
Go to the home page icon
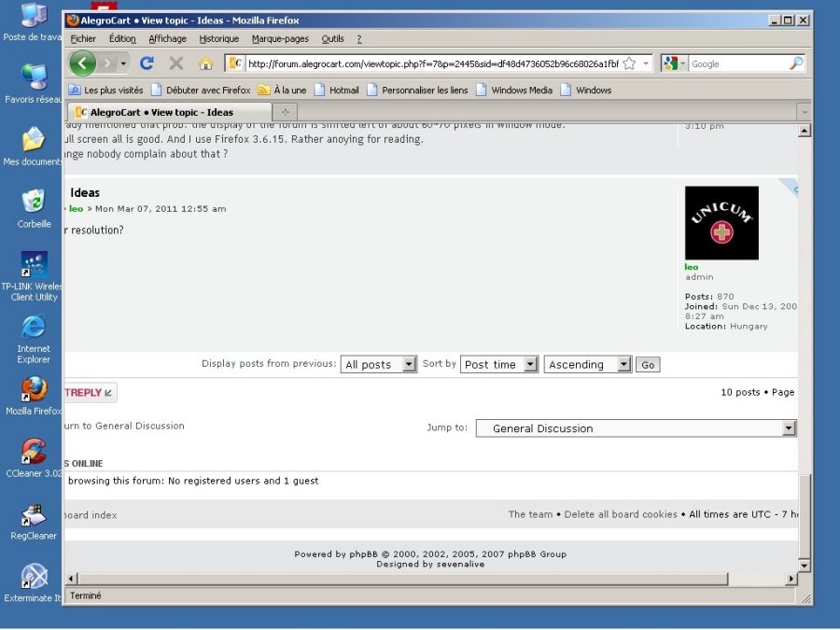click(x=205, y=63)
